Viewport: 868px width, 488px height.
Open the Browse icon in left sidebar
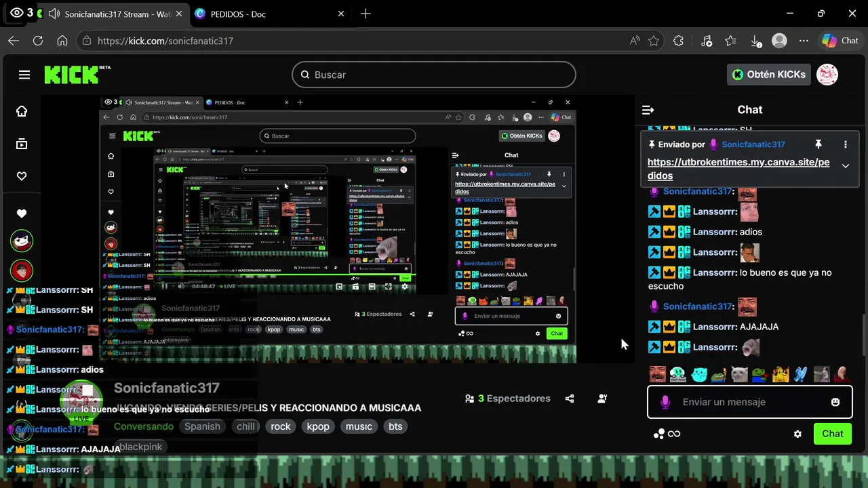tap(22, 144)
